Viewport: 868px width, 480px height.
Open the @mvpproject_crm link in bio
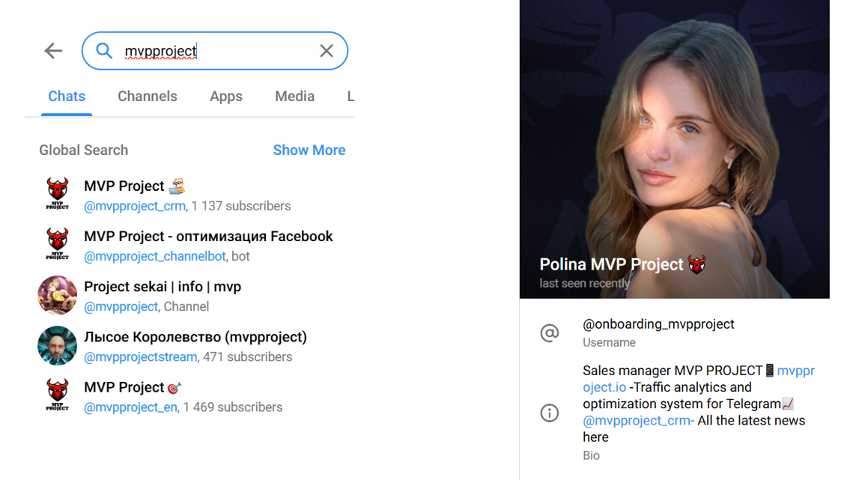coord(637,421)
